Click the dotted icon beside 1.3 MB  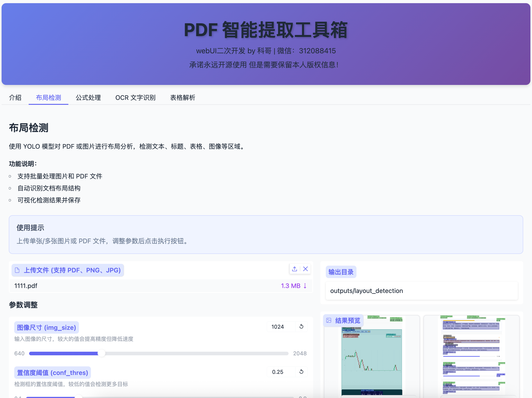point(305,286)
